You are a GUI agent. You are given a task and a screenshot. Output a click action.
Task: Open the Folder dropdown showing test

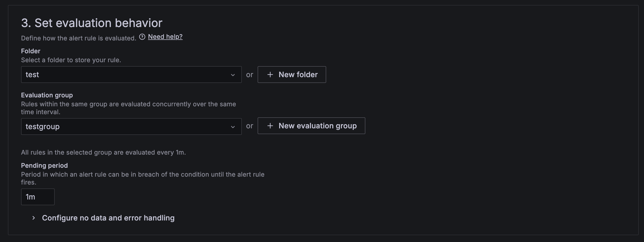point(126,75)
